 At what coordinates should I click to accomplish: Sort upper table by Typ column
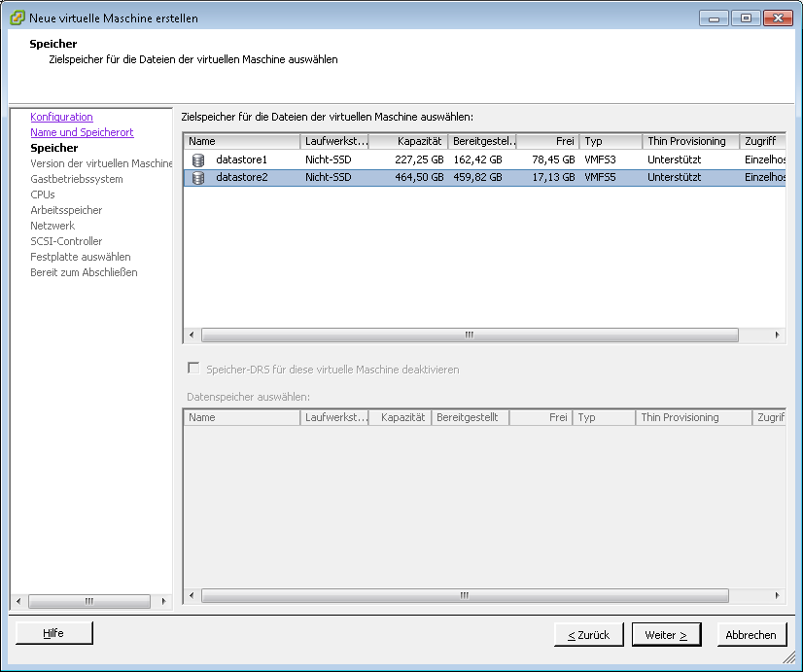tap(610, 141)
